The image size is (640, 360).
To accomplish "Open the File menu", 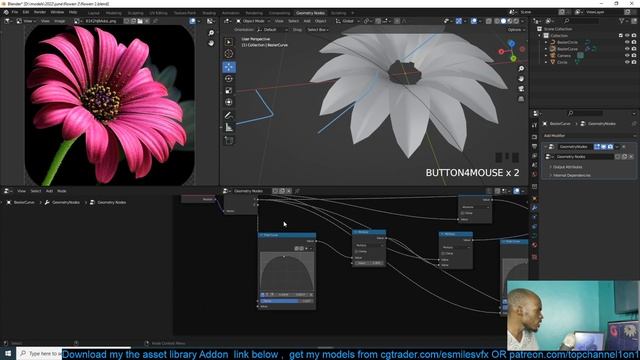I will click(x=15, y=12).
